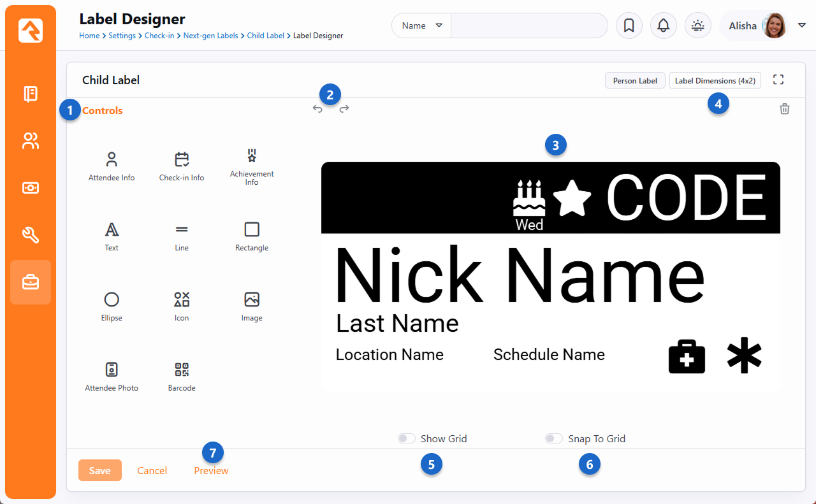Screen dimensions: 816x504
Task: Open the Check-in breadcrumb link
Action: point(159,36)
